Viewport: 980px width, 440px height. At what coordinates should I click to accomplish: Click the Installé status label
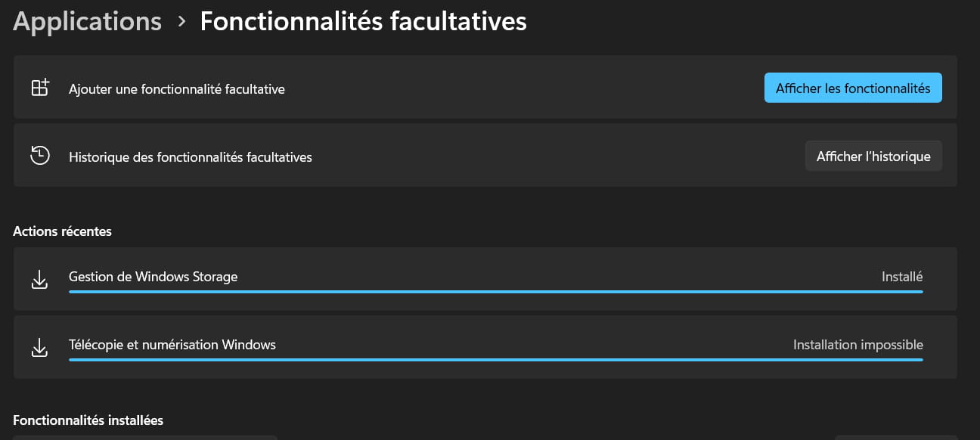[x=902, y=277]
